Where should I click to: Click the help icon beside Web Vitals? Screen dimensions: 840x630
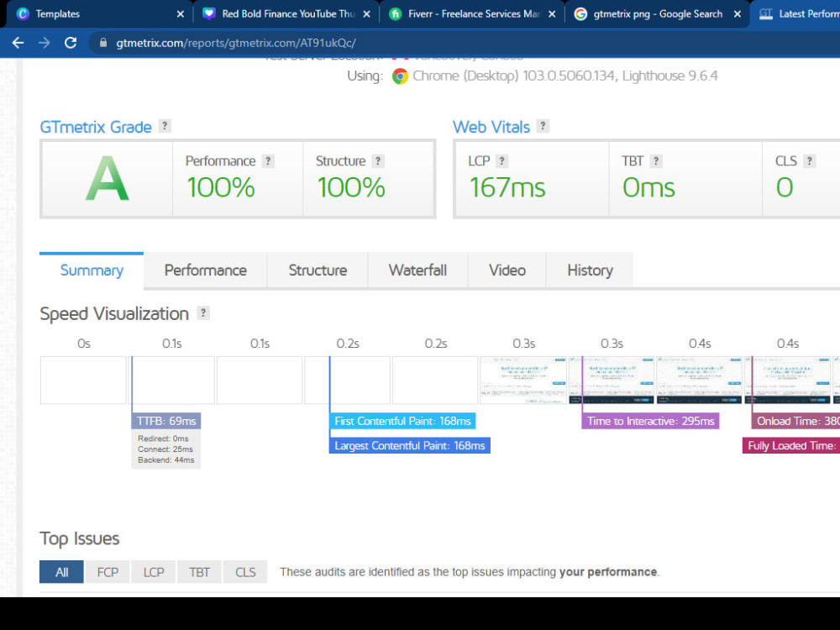coord(543,126)
